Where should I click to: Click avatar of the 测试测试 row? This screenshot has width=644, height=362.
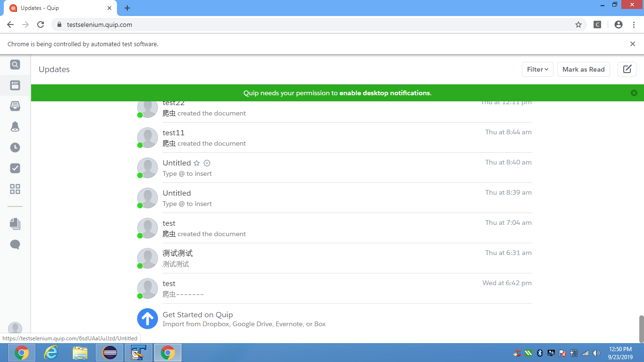[x=148, y=258]
